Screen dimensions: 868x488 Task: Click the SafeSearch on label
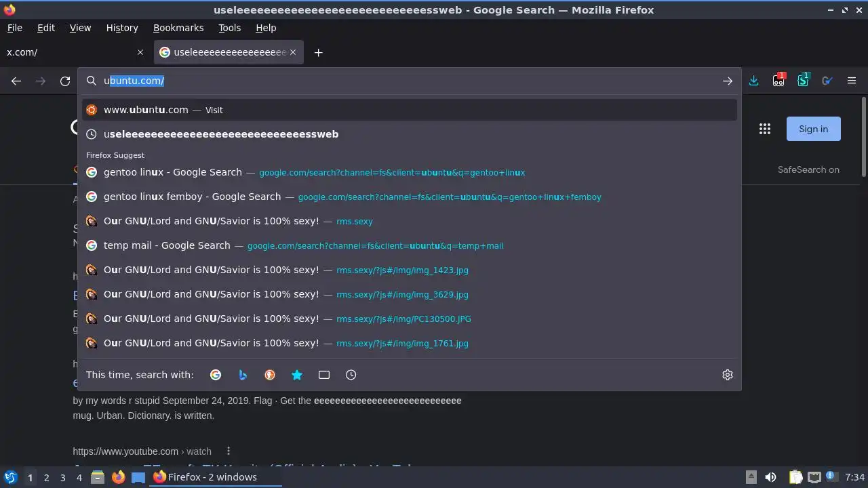pos(808,169)
